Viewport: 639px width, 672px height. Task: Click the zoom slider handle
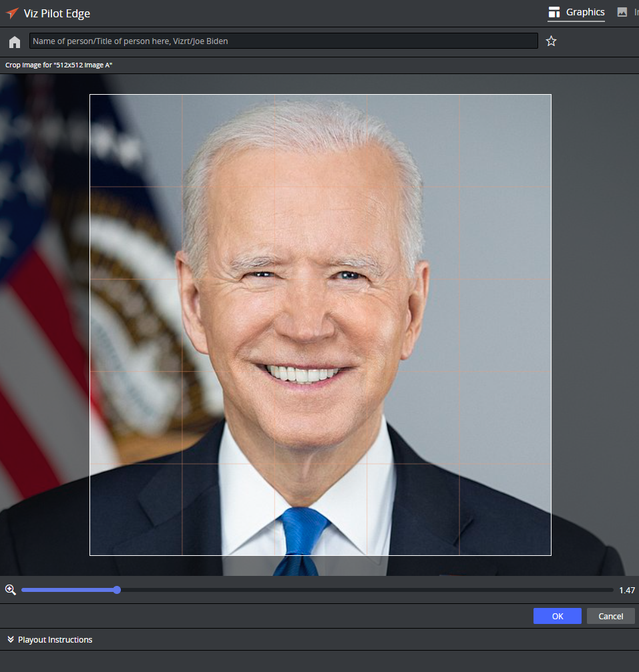[x=117, y=590]
